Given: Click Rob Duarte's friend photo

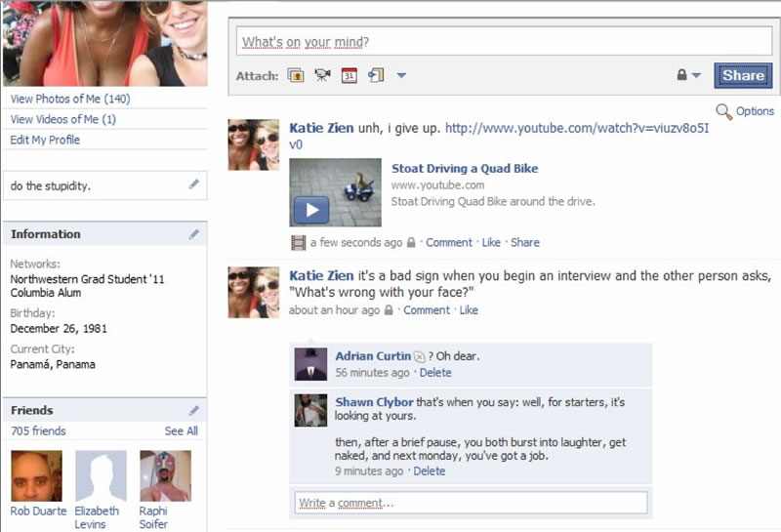Looking at the screenshot, I should 36,476.
